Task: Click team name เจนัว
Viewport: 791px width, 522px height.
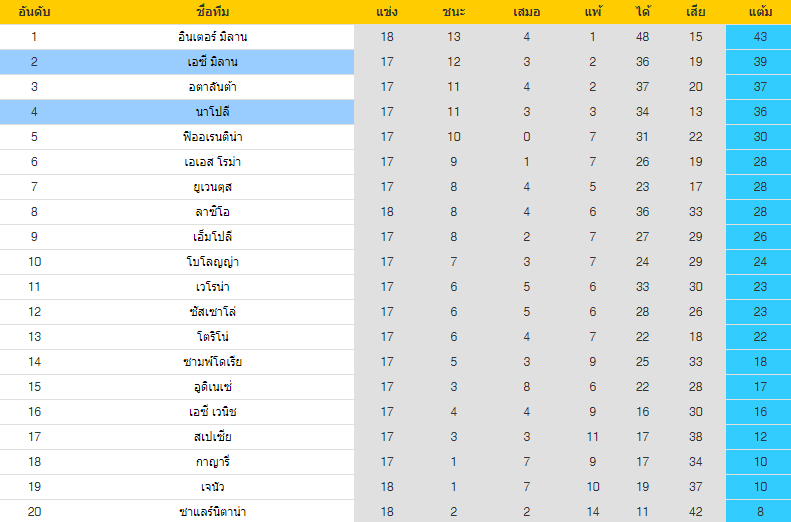Action: [x=211, y=487]
